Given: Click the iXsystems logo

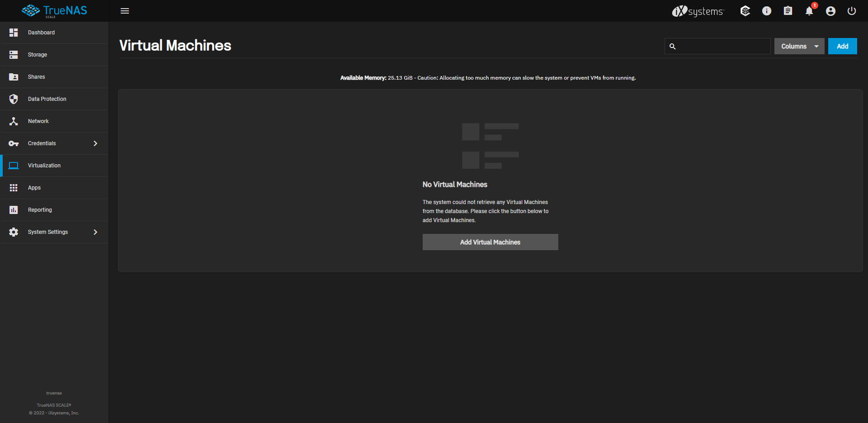Looking at the screenshot, I should point(698,11).
